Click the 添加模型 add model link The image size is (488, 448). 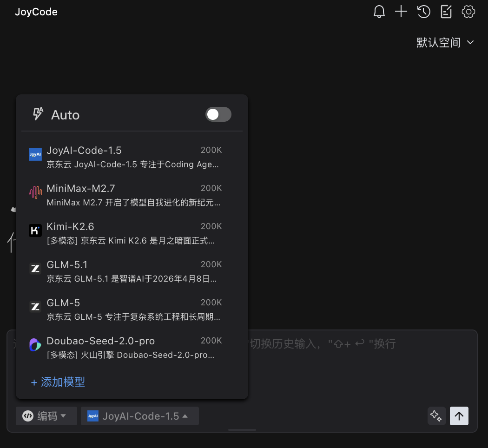[58, 382]
